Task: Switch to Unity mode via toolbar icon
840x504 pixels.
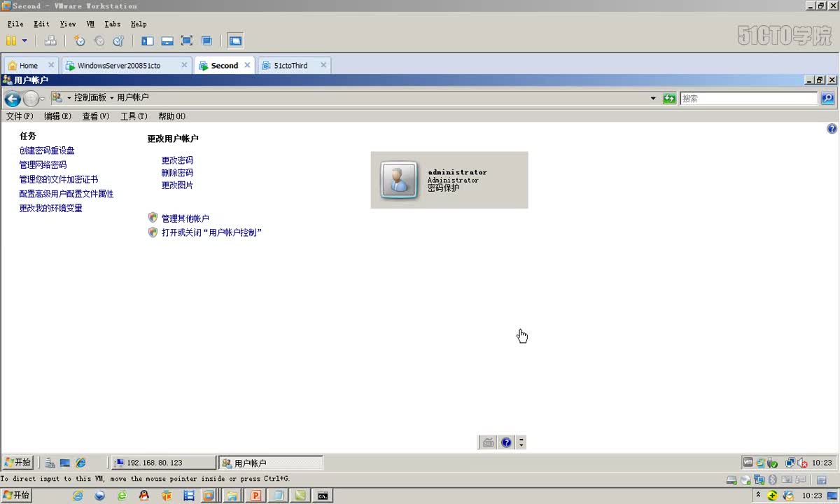Action: coord(206,41)
